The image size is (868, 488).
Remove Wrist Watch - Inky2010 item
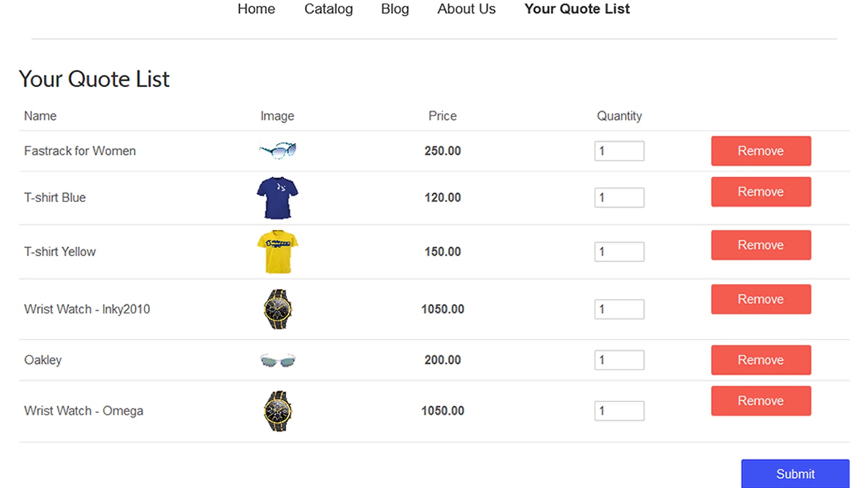[x=761, y=299]
